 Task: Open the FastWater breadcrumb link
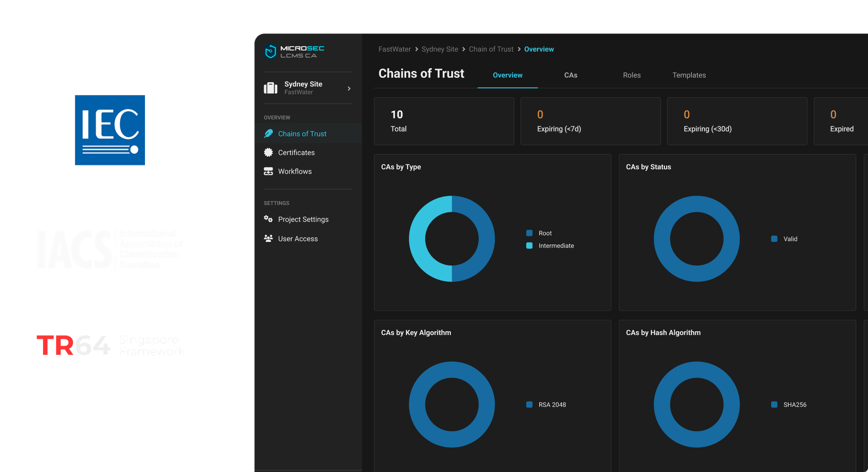(x=394, y=50)
